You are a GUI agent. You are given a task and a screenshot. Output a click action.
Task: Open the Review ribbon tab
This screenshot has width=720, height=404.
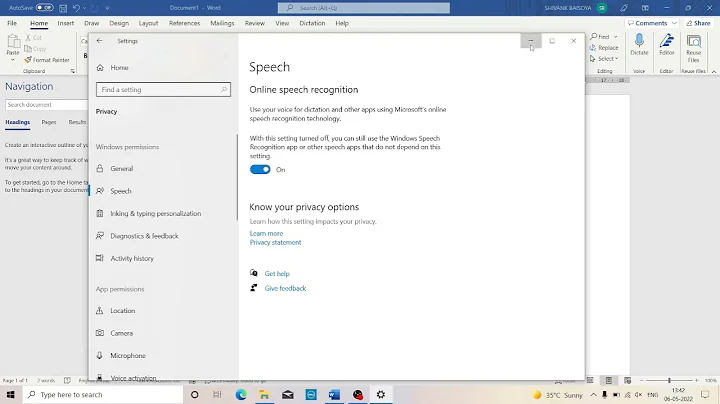[254, 23]
